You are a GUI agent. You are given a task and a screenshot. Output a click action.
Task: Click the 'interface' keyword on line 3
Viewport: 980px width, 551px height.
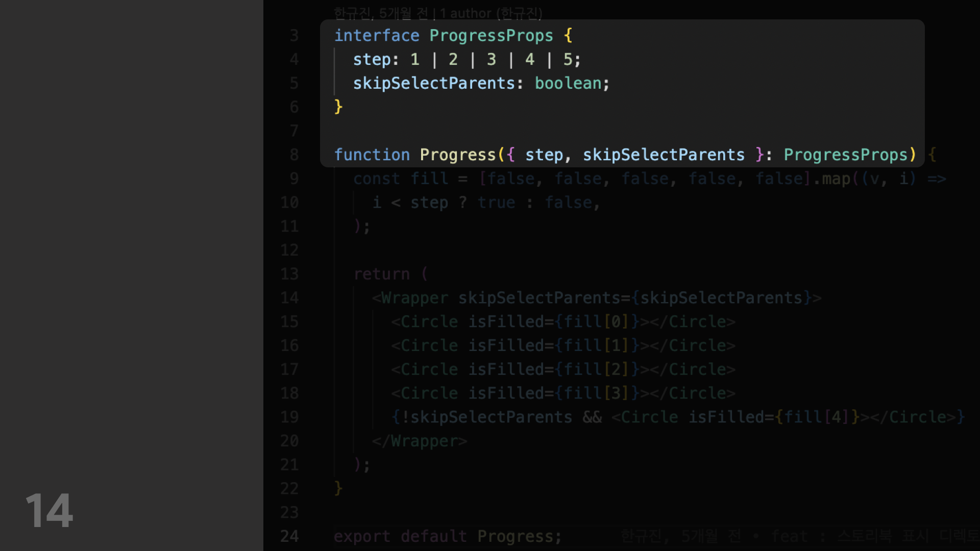click(x=376, y=36)
